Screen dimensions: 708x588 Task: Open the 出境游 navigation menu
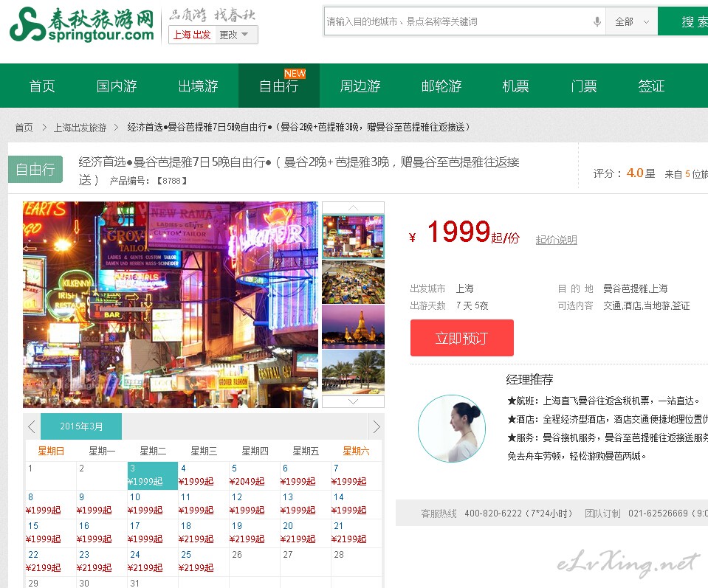tap(198, 86)
